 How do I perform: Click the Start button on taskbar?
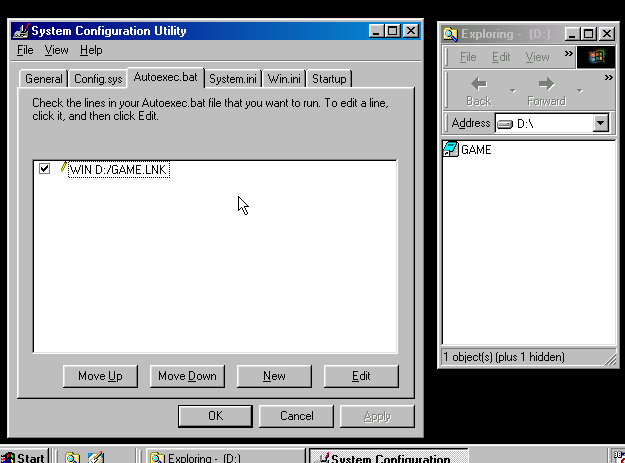24,458
